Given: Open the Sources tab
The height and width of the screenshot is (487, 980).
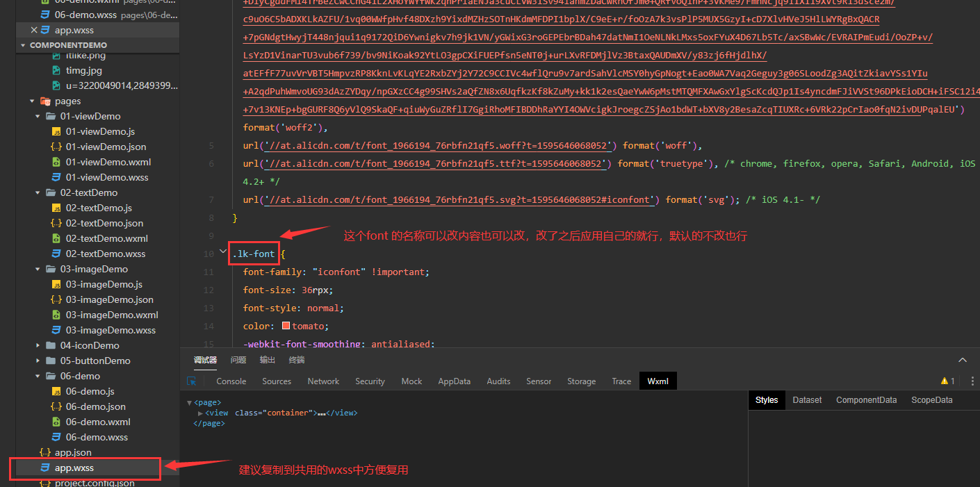Looking at the screenshot, I should 277,381.
